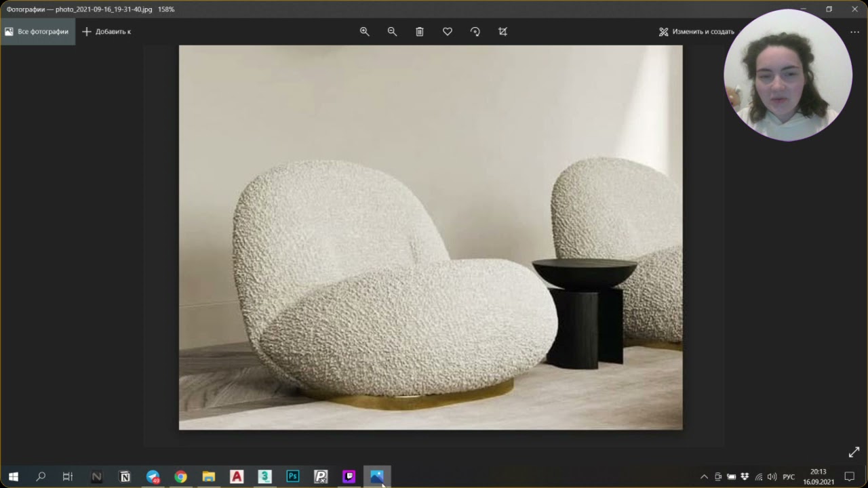This screenshot has height=488, width=868.
Task: Open Wi-Fi network settings in tray
Action: click(x=759, y=476)
